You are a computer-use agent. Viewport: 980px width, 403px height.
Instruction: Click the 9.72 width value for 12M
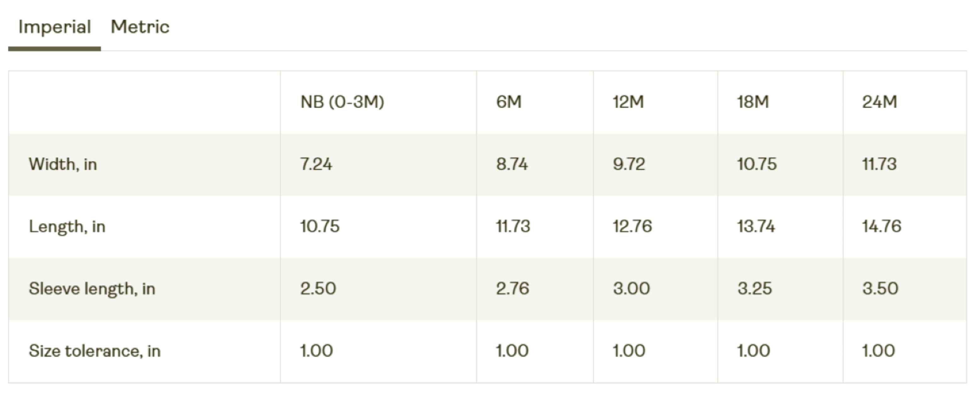(x=629, y=164)
